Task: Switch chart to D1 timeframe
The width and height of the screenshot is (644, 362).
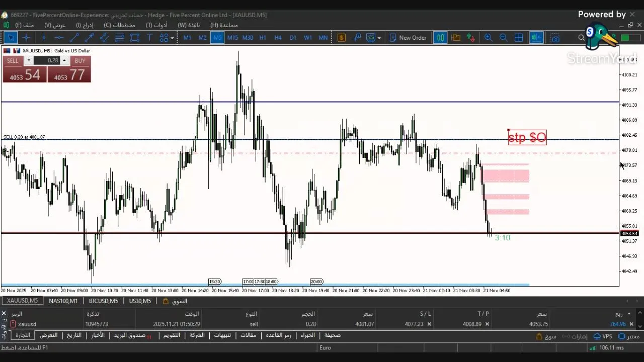Action: 293,38
